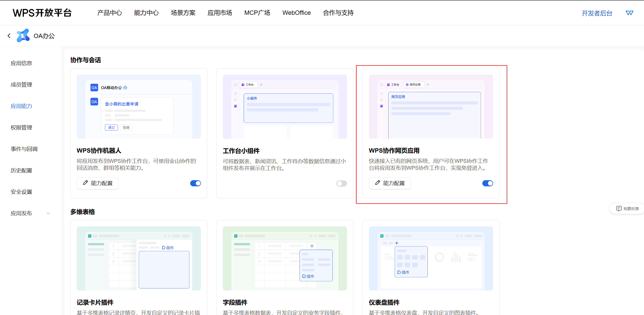Open the 能力中心 navigation dropdown
The width and height of the screenshot is (644, 315).
(x=146, y=13)
